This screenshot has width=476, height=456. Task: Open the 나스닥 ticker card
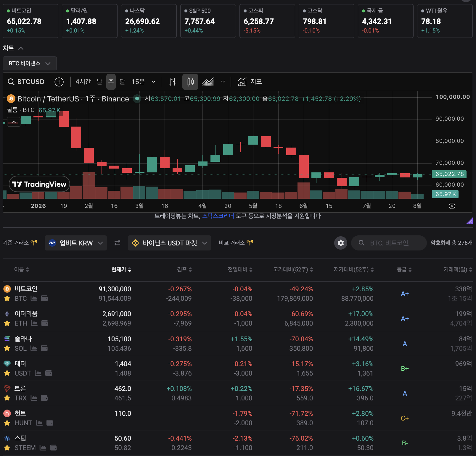coord(149,21)
